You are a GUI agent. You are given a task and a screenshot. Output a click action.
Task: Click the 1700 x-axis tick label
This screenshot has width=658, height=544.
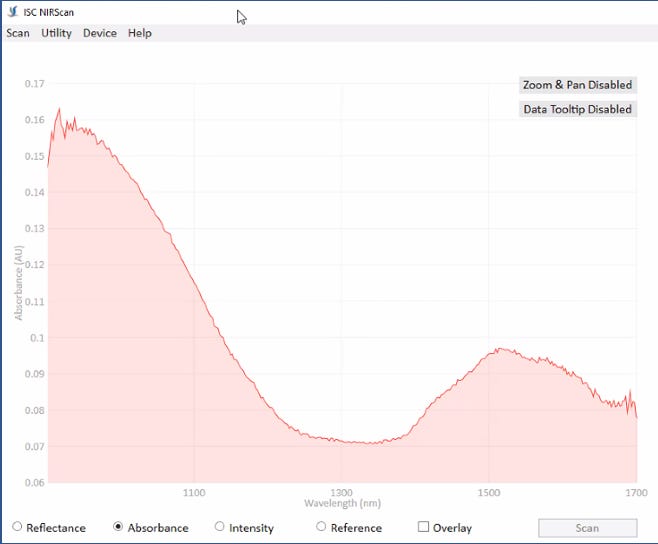click(x=636, y=492)
